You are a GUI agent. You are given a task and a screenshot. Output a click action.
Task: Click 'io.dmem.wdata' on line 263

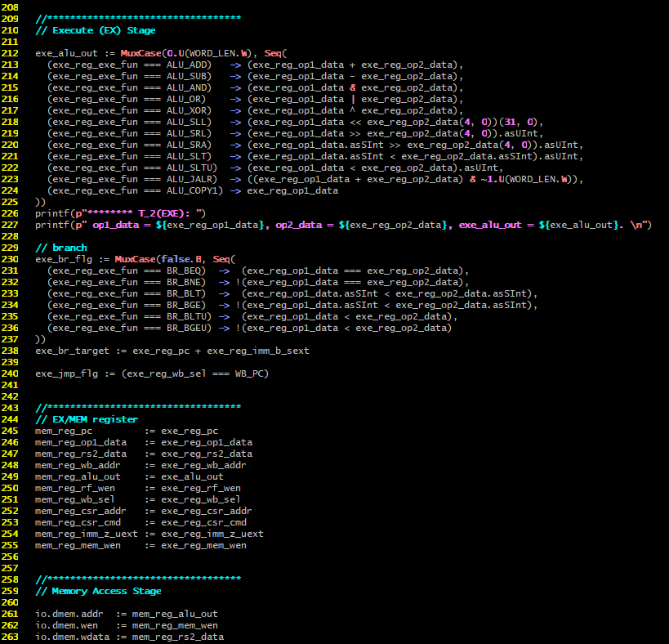72,637
